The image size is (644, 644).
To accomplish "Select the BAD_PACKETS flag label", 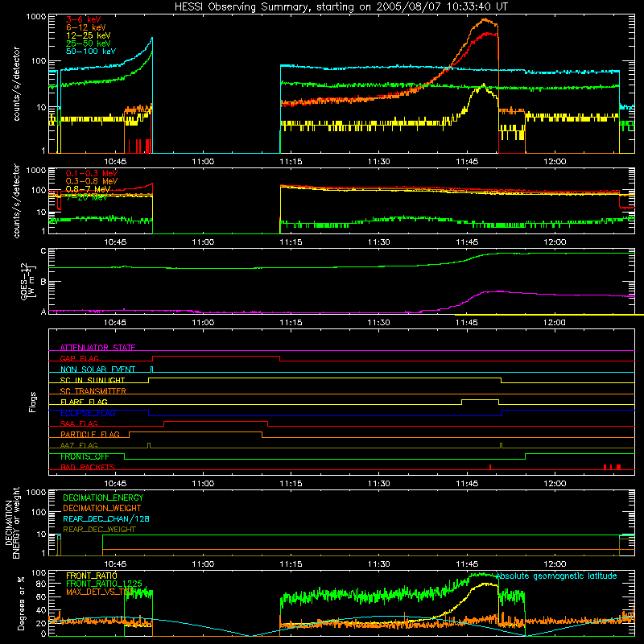I will tap(88, 467).
